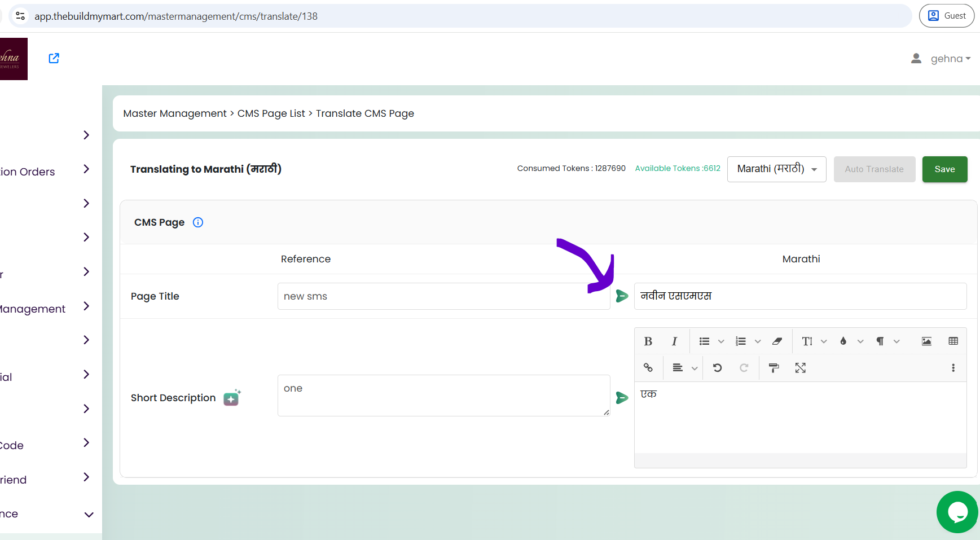Open the bullet list style dropdown
The height and width of the screenshot is (540, 980).
pyautogui.click(x=721, y=341)
